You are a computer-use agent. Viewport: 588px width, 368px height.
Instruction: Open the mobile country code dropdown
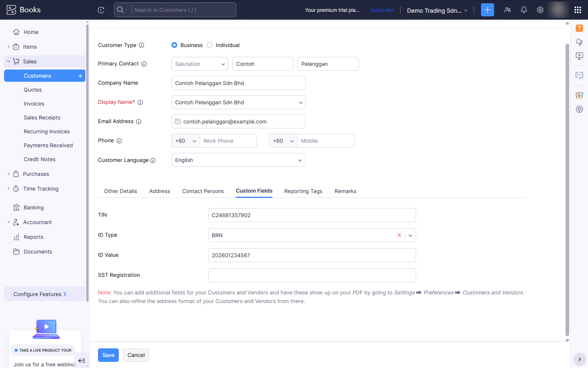click(x=283, y=141)
